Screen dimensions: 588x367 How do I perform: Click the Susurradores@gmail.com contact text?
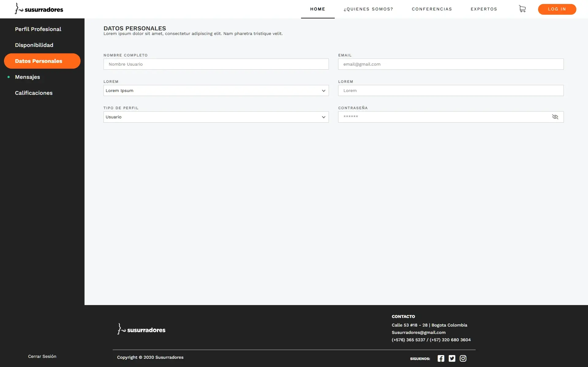coord(418,332)
